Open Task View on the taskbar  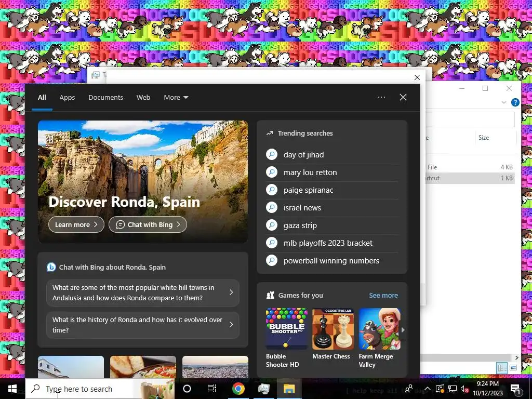coord(212,389)
